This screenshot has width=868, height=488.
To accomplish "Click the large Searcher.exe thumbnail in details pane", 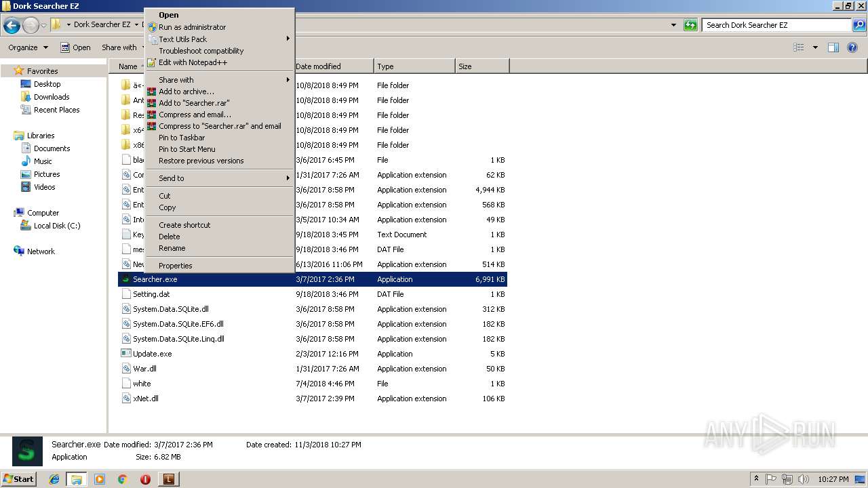I will [x=27, y=451].
